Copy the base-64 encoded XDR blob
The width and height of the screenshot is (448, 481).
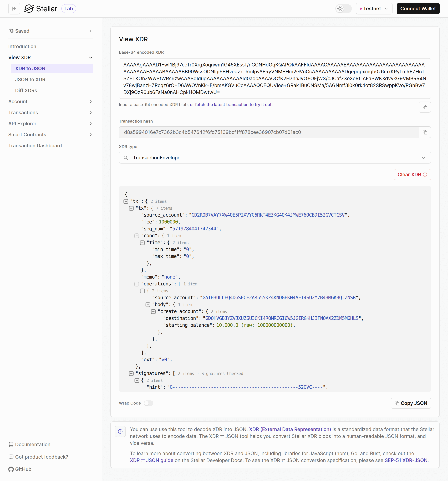(x=425, y=107)
